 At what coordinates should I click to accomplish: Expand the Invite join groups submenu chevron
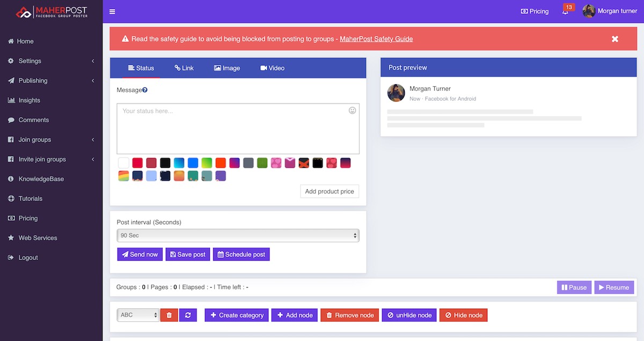click(93, 159)
